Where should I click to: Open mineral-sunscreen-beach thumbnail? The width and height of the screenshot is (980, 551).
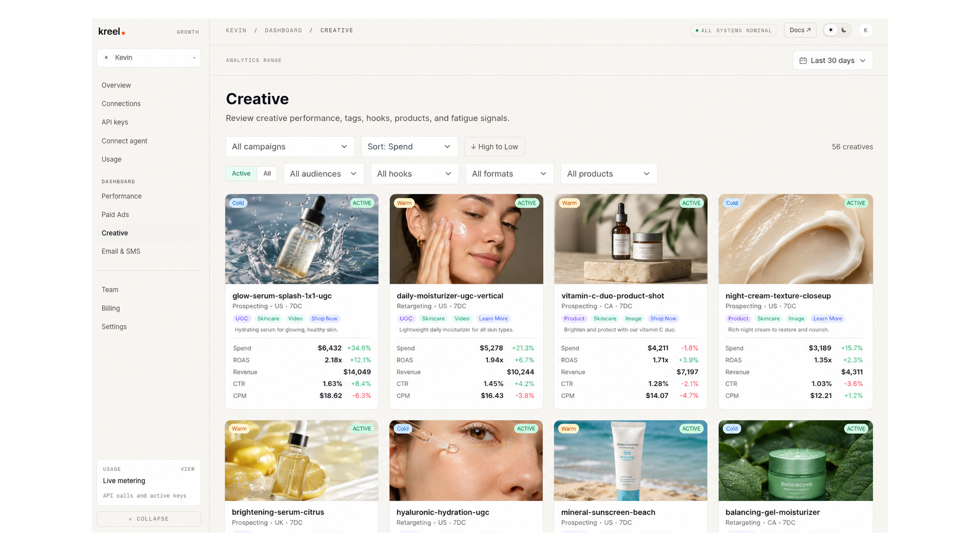coord(631,461)
